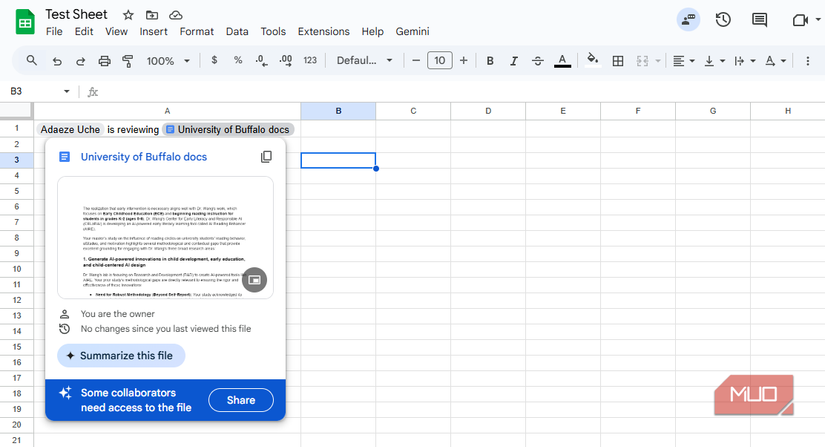This screenshot has height=447, width=825.
Task: Expand the video meeting dropdown arrow
Action: tap(818, 19)
